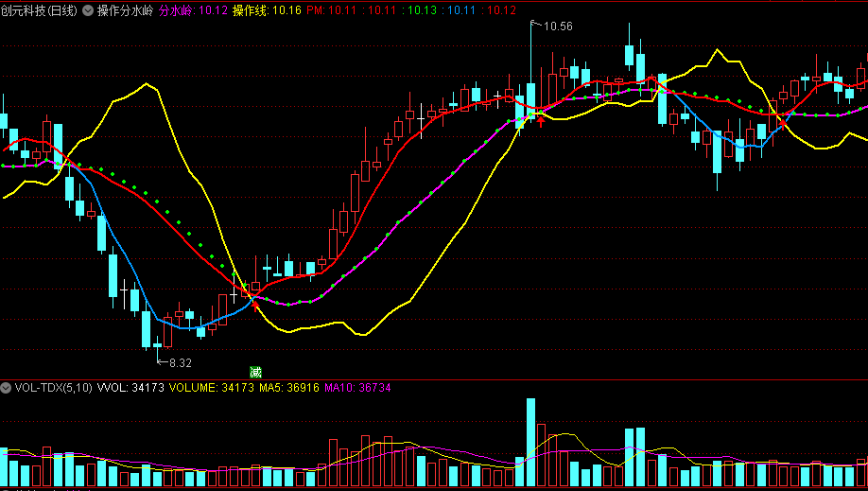
Task: Click the yellow MA5: 36916 value
Action: click(289, 388)
